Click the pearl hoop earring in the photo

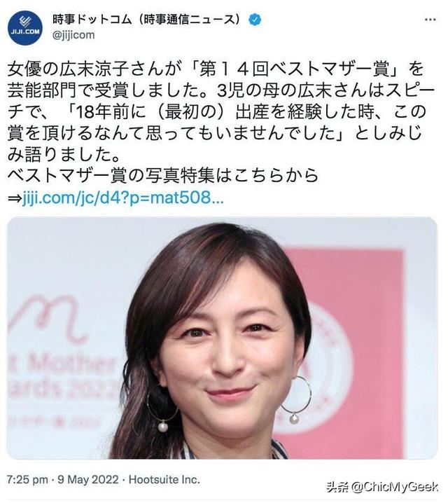296,401
